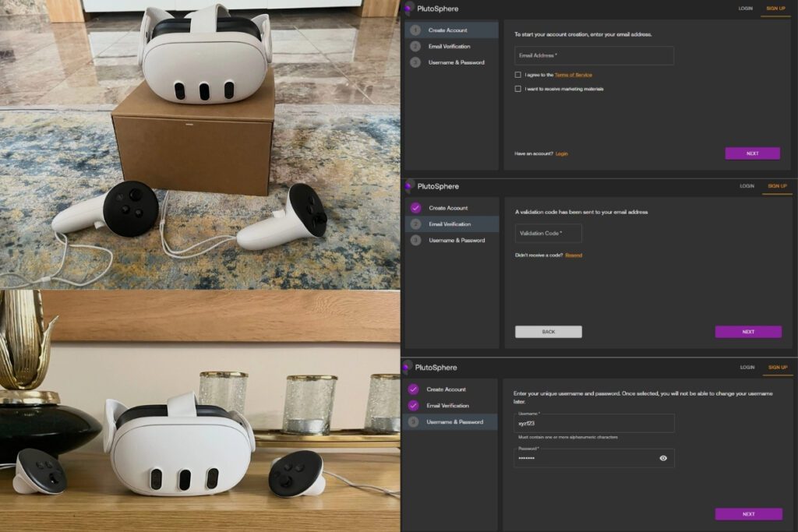Click the Login link after Have an account
This screenshot has width=798, height=532.
tap(561, 153)
